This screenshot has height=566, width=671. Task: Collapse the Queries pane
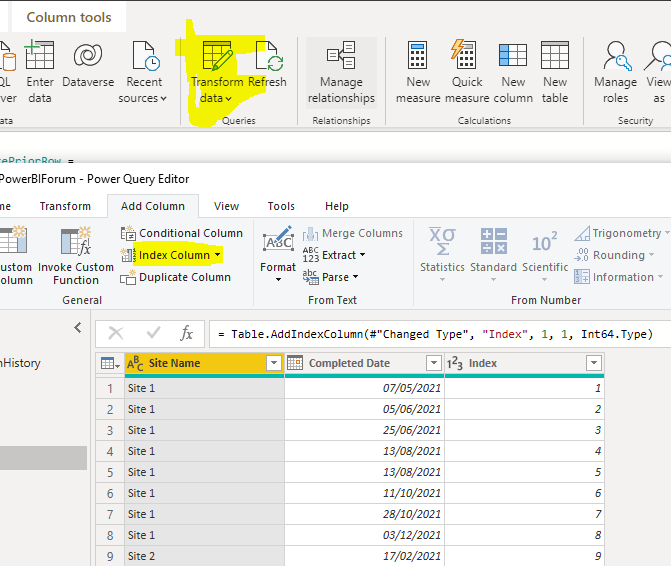click(x=77, y=328)
